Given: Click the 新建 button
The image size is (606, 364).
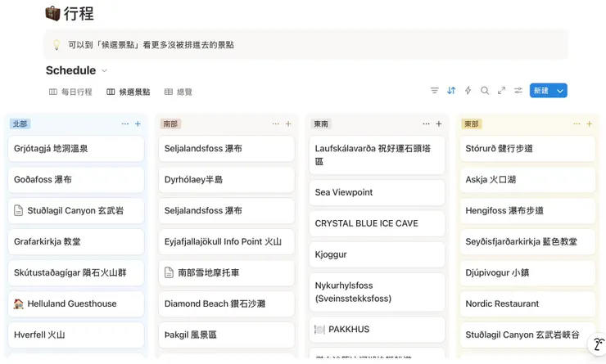Looking at the screenshot, I should pyautogui.click(x=541, y=91).
